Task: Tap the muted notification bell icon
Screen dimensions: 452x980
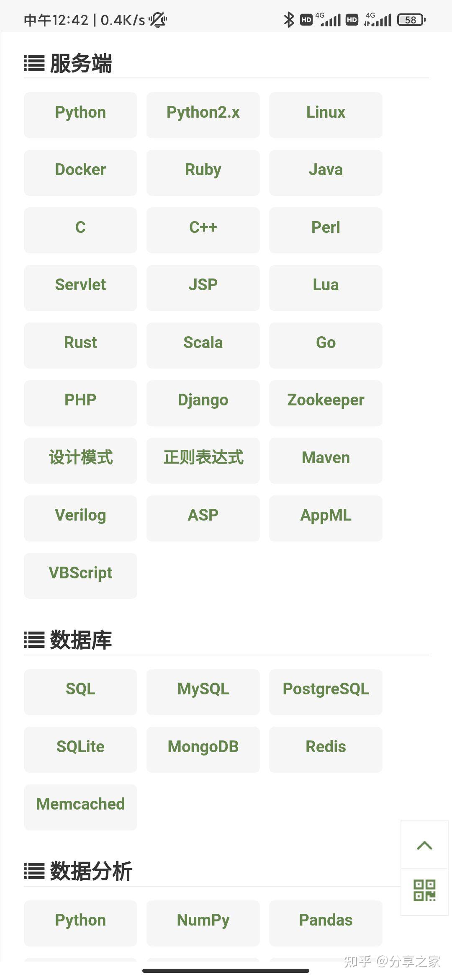Action: (x=158, y=20)
